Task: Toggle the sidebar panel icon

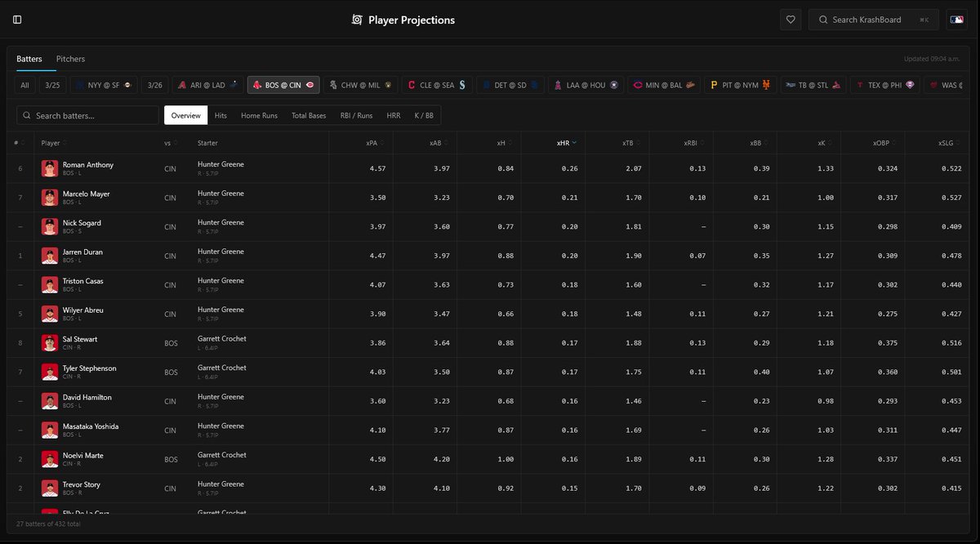Action: 17,20
